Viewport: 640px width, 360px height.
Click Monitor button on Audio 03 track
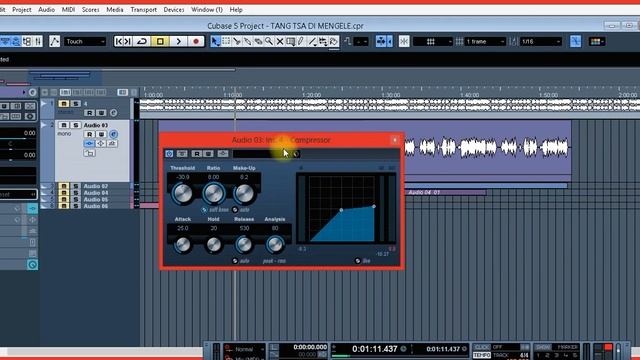(x=101, y=134)
